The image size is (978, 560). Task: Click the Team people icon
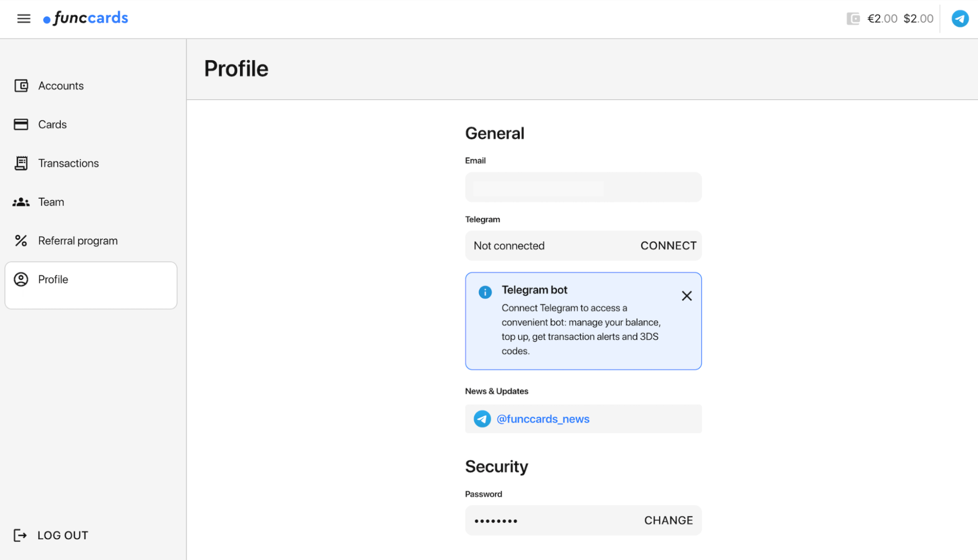[x=21, y=202]
